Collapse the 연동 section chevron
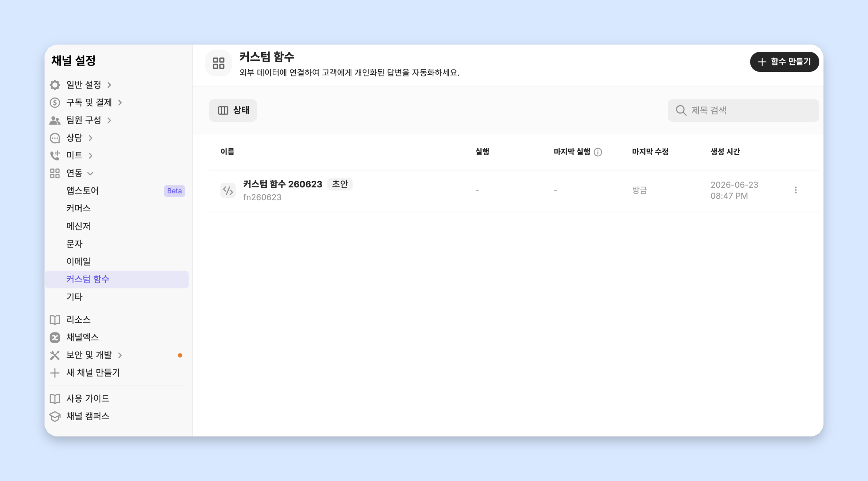868x481 pixels. (90, 174)
